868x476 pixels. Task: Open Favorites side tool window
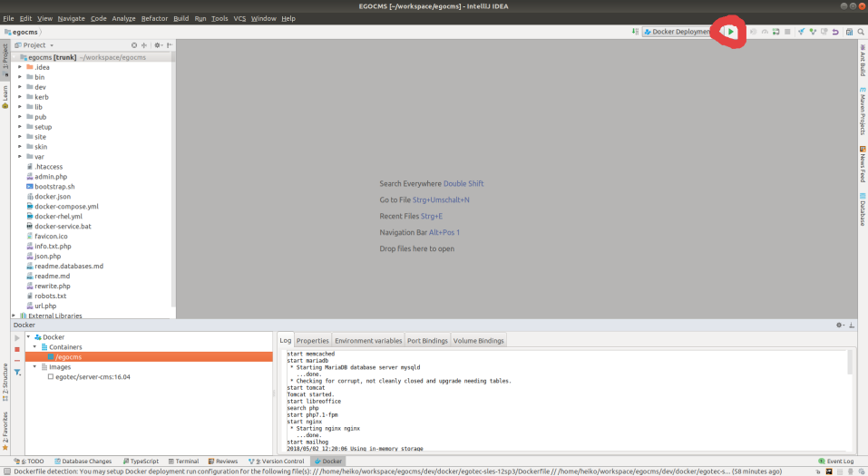point(5,431)
